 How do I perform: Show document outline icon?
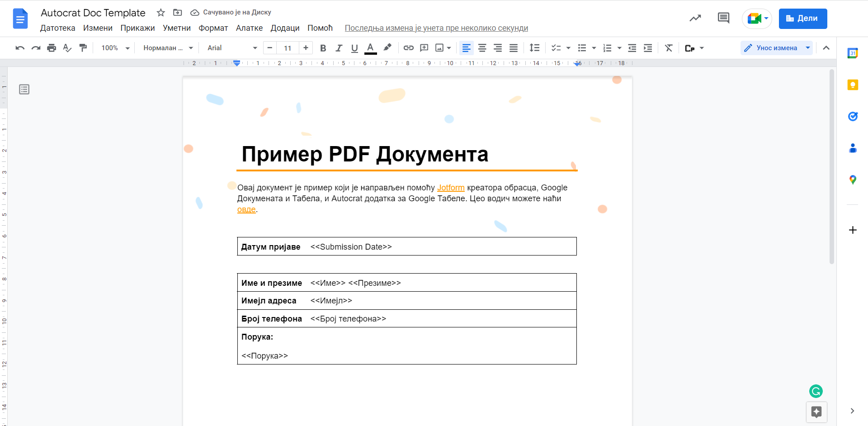(x=24, y=90)
